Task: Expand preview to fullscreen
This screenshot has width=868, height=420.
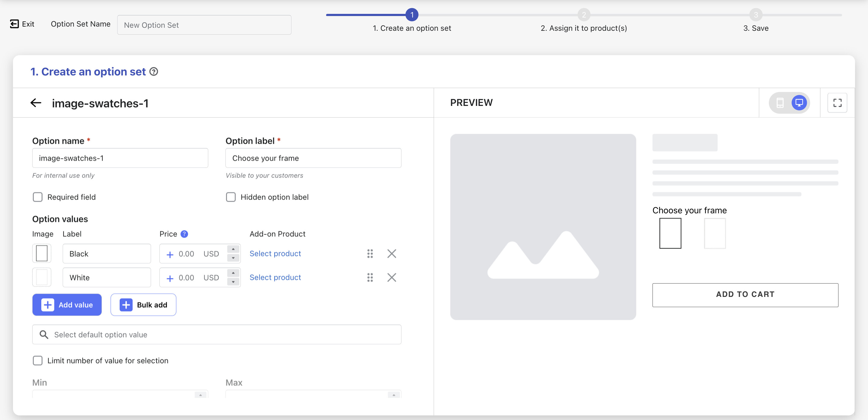Action: (837, 103)
